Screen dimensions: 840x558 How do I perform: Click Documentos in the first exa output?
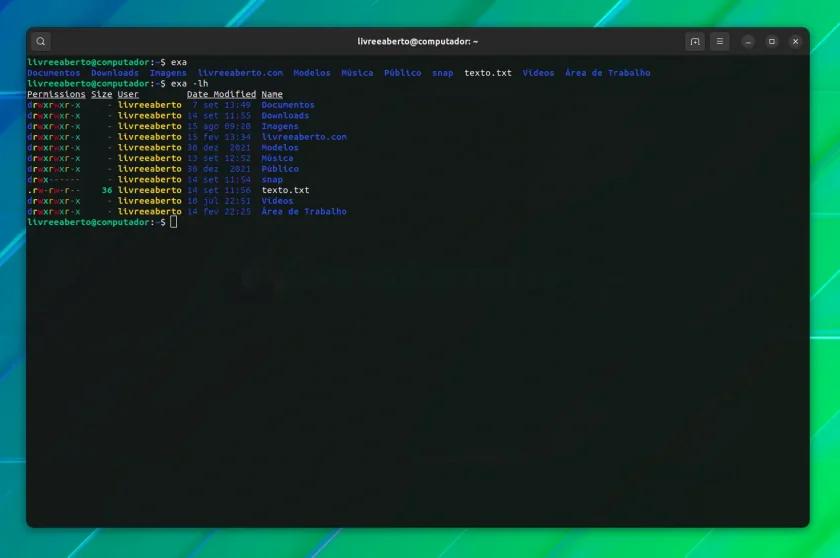tap(54, 73)
